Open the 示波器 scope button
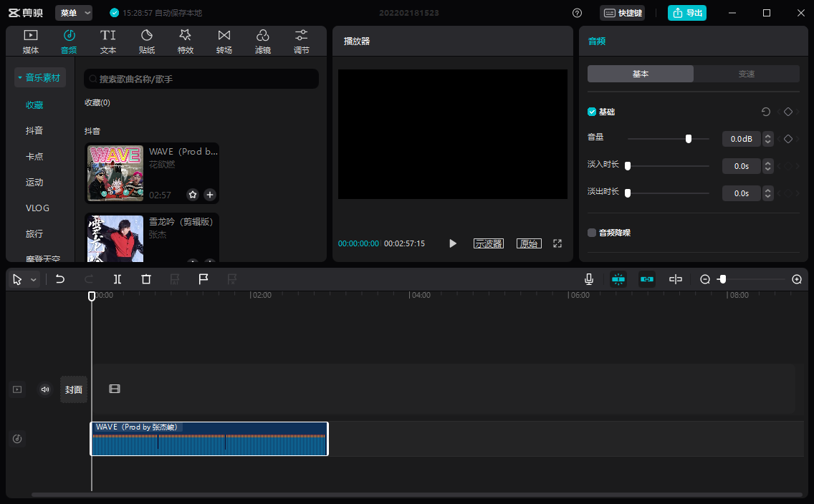 pyautogui.click(x=489, y=243)
